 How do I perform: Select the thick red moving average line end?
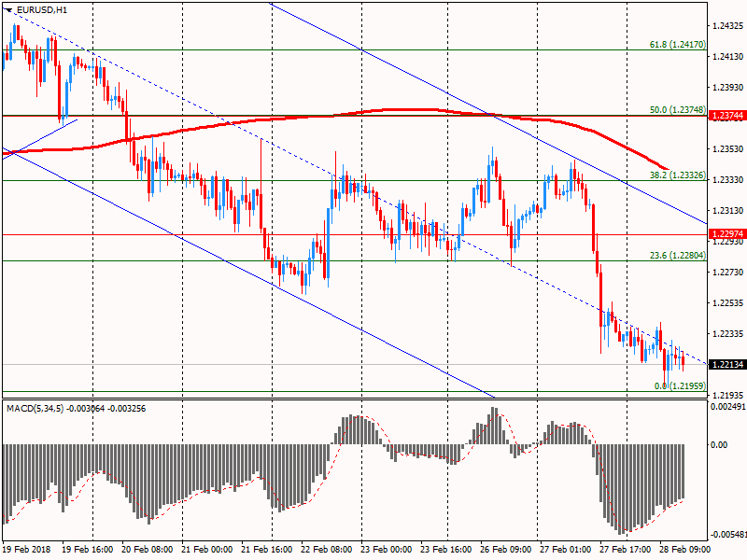[x=666, y=169]
